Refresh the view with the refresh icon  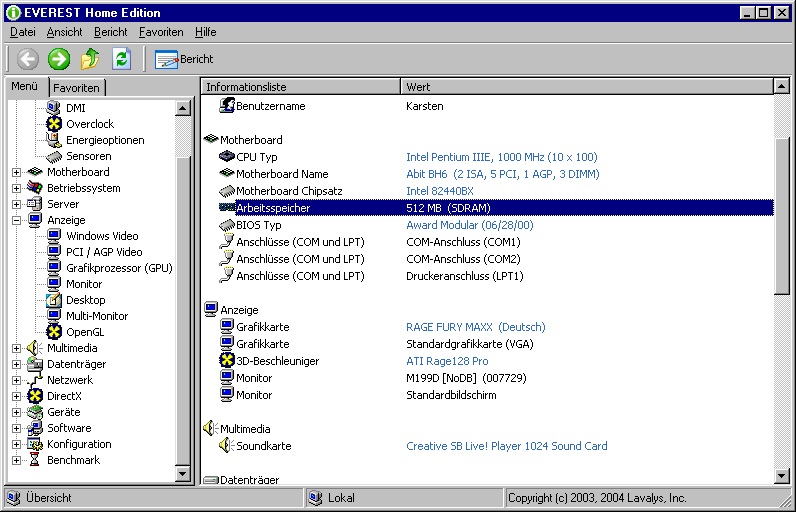click(x=121, y=59)
